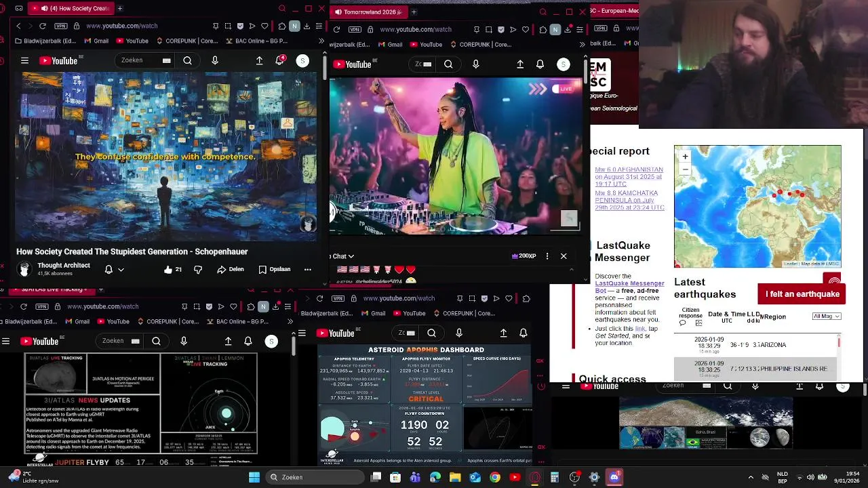Open Mw 8.8 KAMCHATKA PENINSULA report link
The image size is (868, 488).
[x=629, y=200]
